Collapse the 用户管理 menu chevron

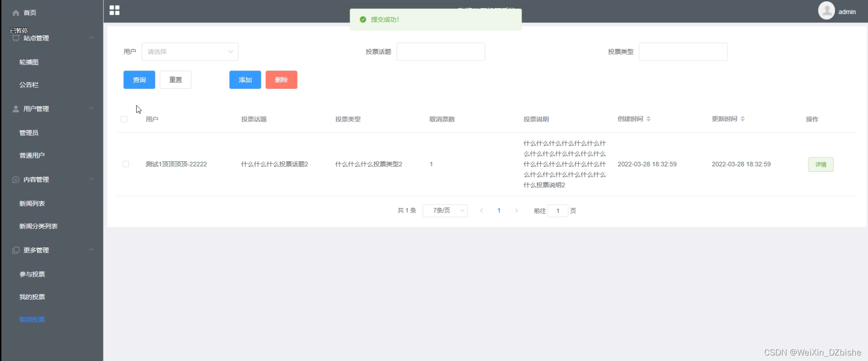92,108
